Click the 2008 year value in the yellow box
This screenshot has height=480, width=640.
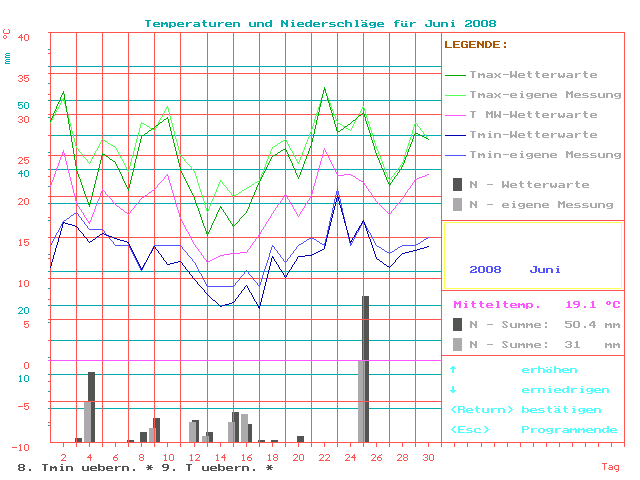[485, 269]
